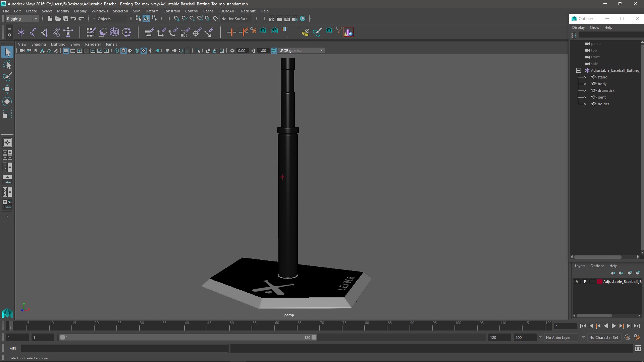
Task: Go to end of playback range
Action: [x=637, y=326]
